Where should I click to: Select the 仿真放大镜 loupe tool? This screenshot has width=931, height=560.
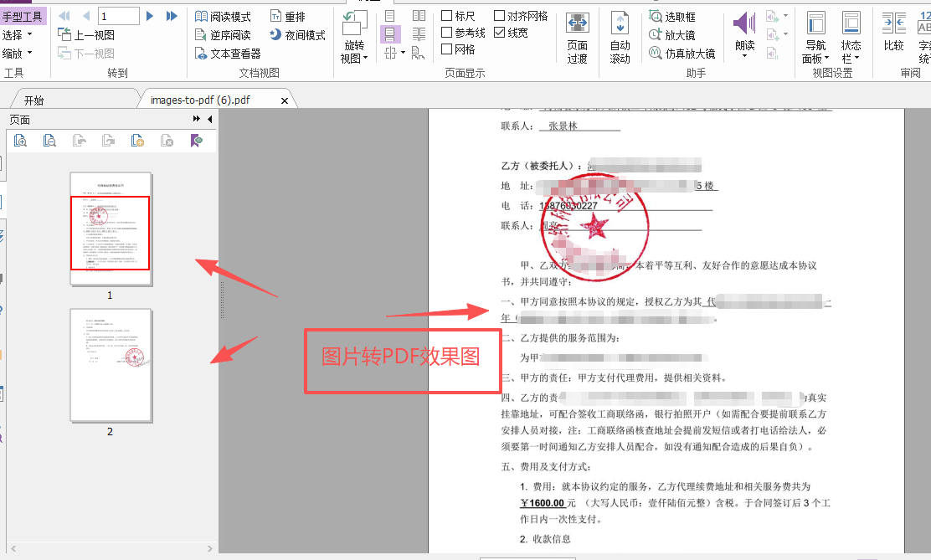pos(682,54)
